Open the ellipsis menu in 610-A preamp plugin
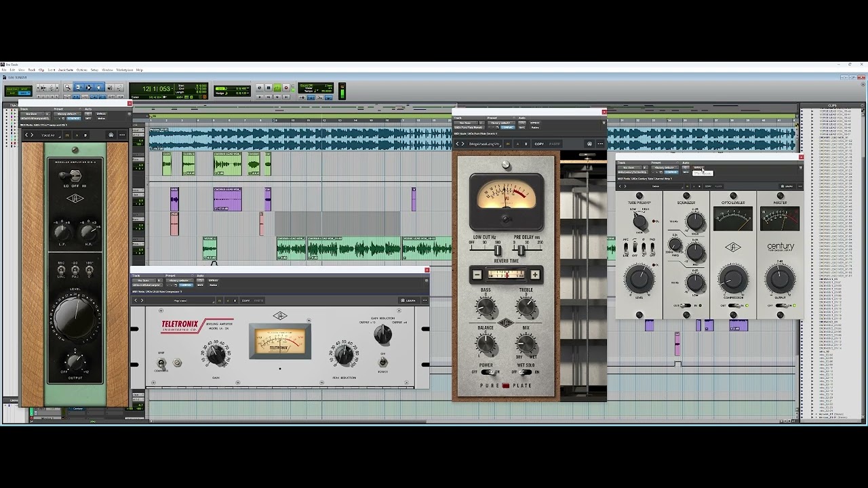868x488 pixels. (122, 135)
